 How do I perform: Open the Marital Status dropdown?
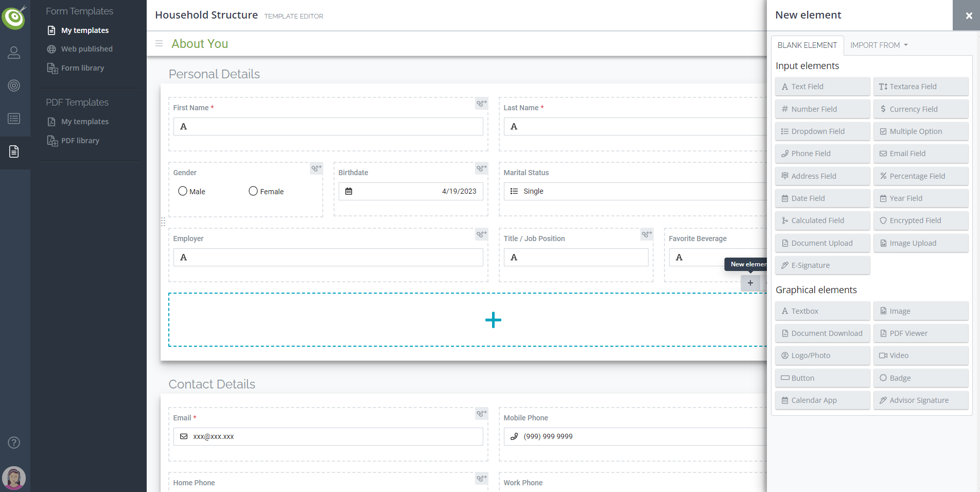coord(634,191)
